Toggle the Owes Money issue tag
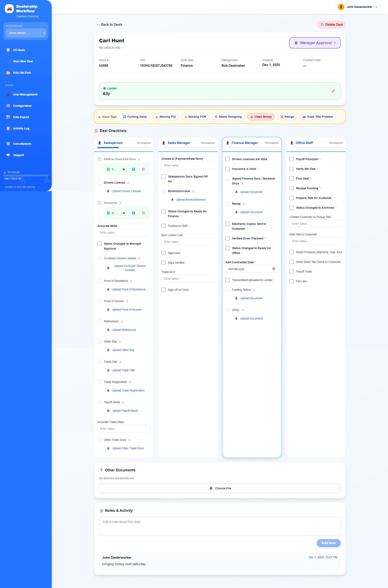 [260, 117]
